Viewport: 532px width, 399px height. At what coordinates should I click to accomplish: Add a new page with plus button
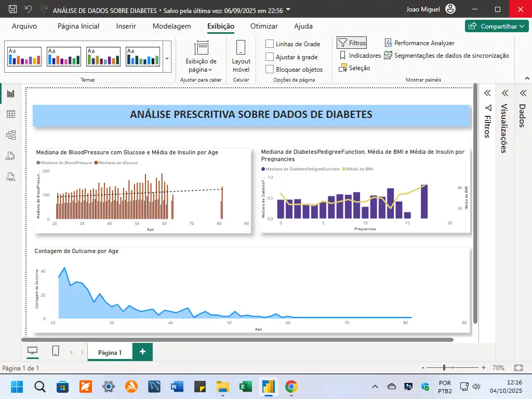142,352
